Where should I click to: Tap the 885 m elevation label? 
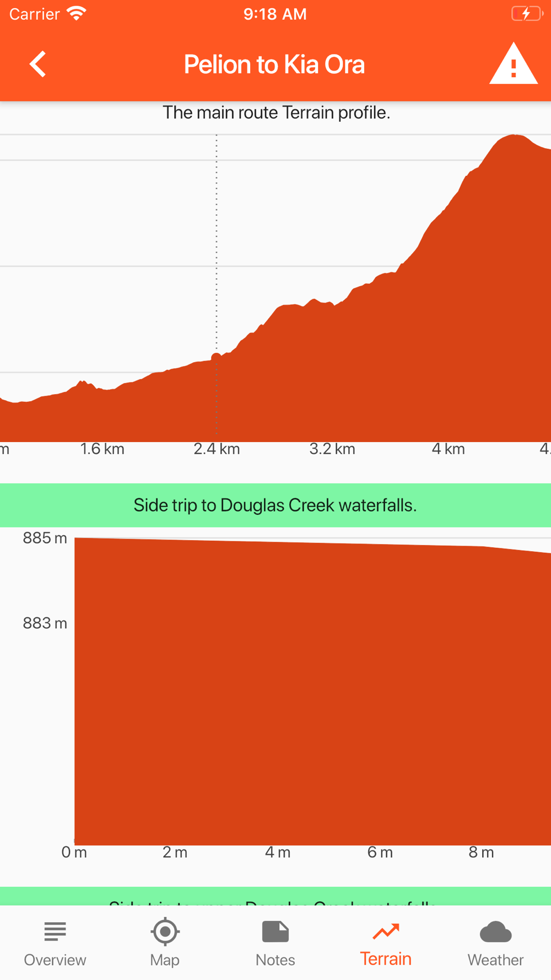45,538
